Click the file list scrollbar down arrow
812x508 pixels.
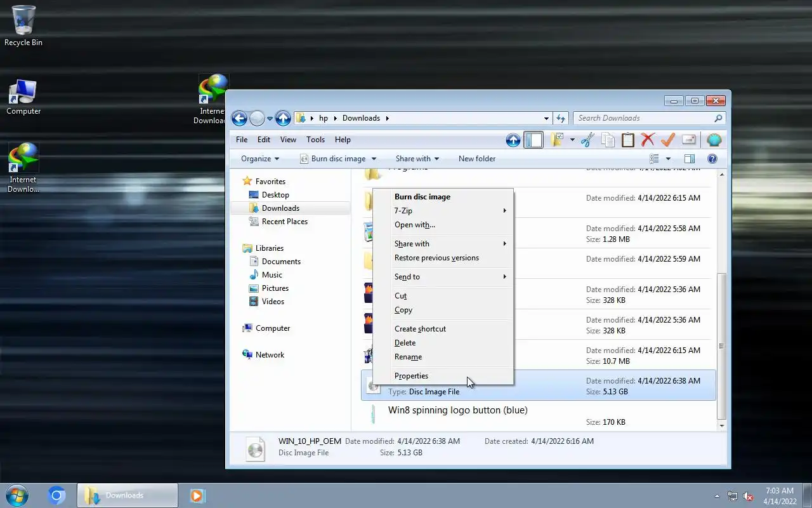[x=721, y=425]
